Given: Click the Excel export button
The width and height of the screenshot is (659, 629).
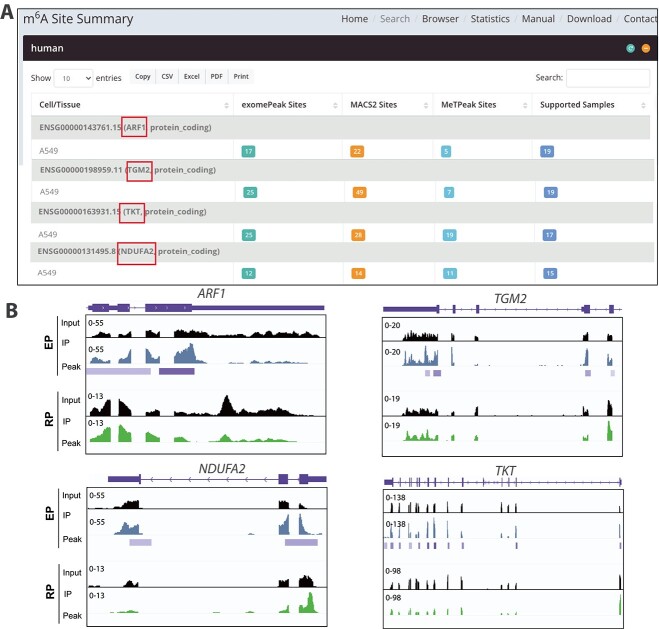Looking at the screenshot, I should click(x=192, y=76).
